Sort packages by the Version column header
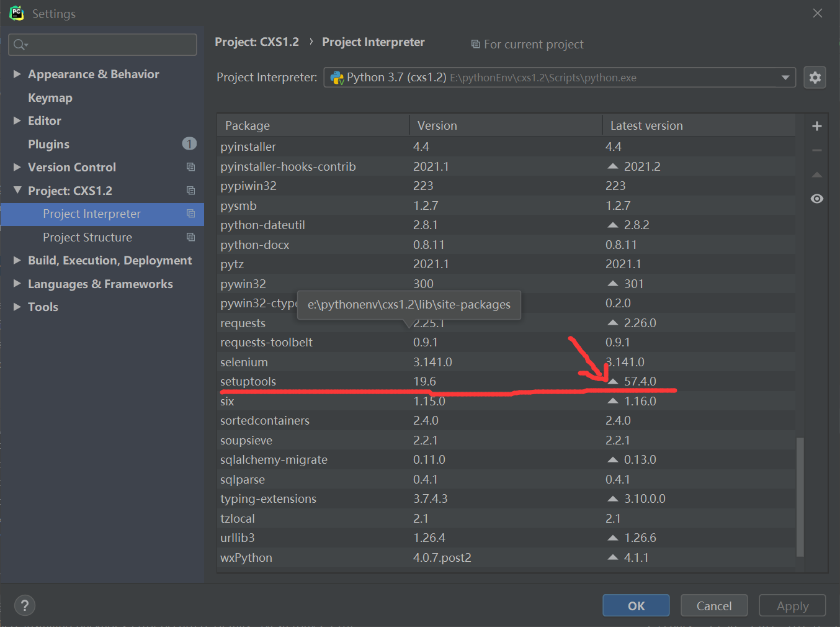The width and height of the screenshot is (840, 627). point(437,125)
